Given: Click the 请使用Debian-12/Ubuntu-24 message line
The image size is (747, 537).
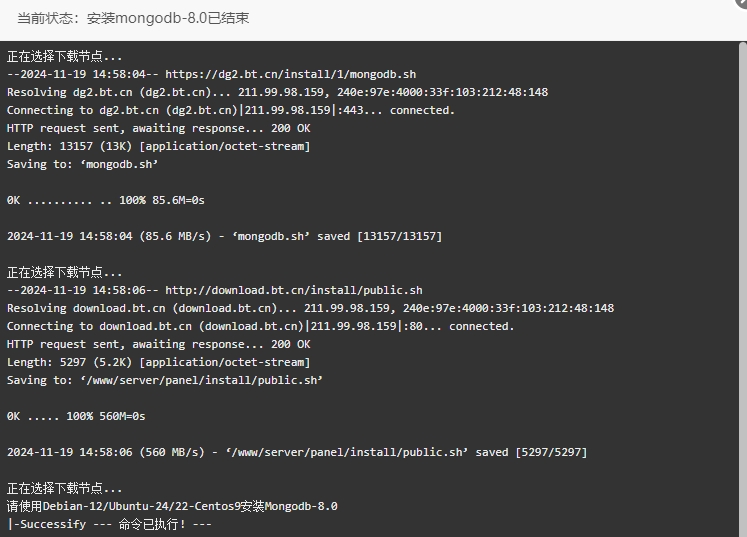Looking at the screenshot, I should (172, 506).
